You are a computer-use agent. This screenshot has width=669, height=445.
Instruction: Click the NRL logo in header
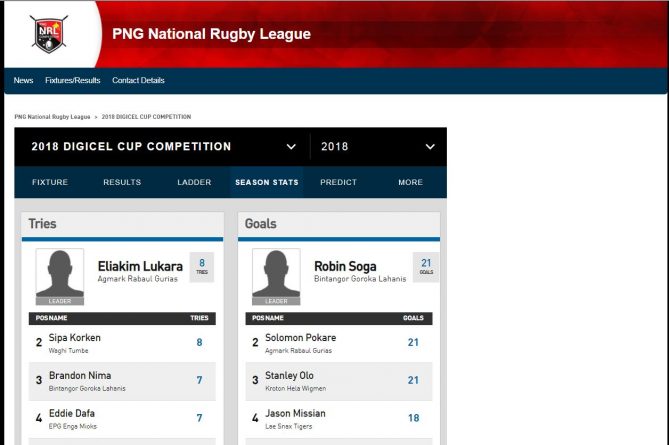[48, 33]
